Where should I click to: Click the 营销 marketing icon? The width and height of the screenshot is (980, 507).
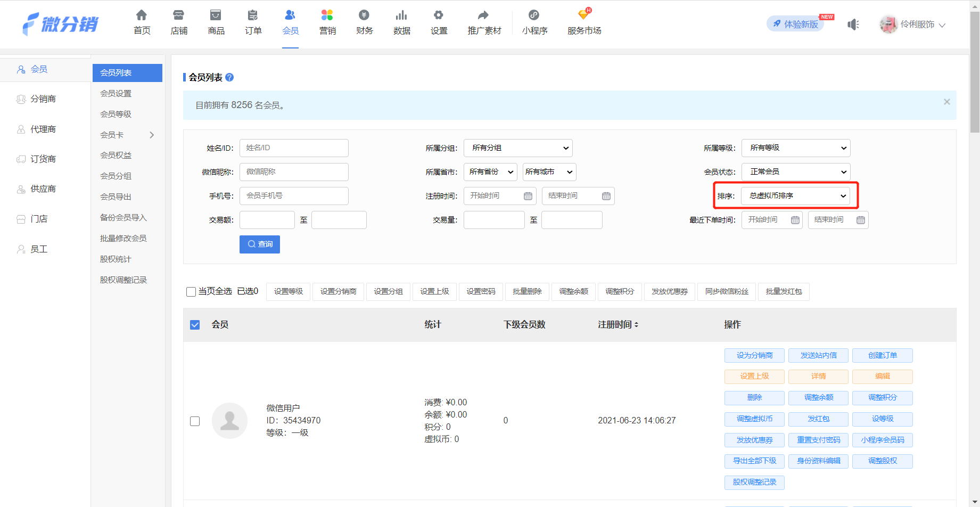pos(327,15)
